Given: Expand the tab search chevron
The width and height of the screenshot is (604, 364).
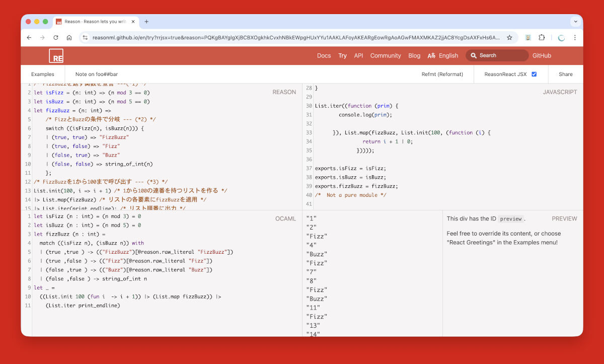Looking at the screenshot, I should pos(575,22).
